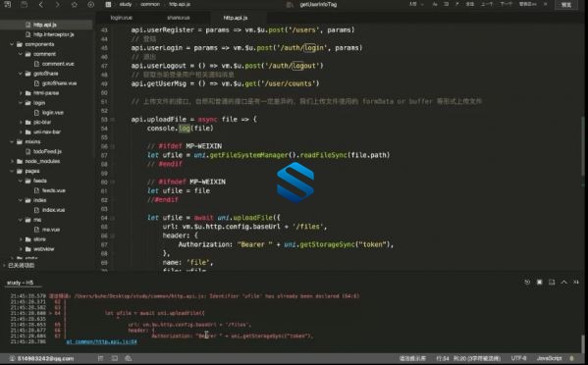The image size is (588, 365).
Task: Collapse the components folder in project tree
Action: click(12, 44)
